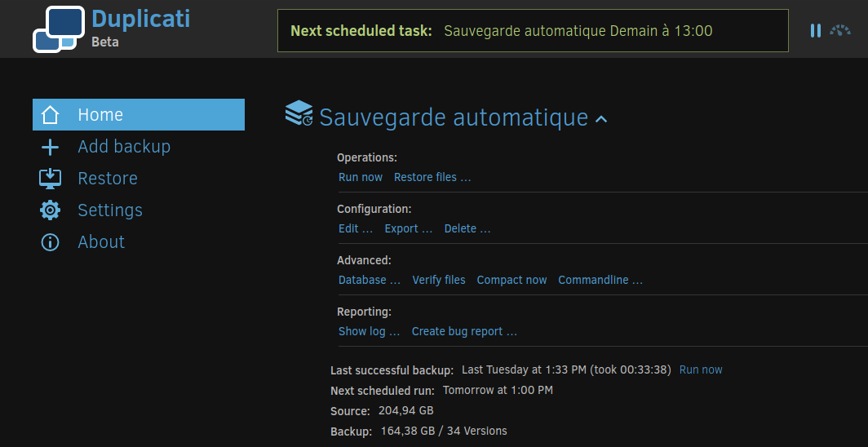Click the 'Next scheduled task:' label
Image resolution: width=868 pixels, height=447 pixels.
click(x=361, y=31)
